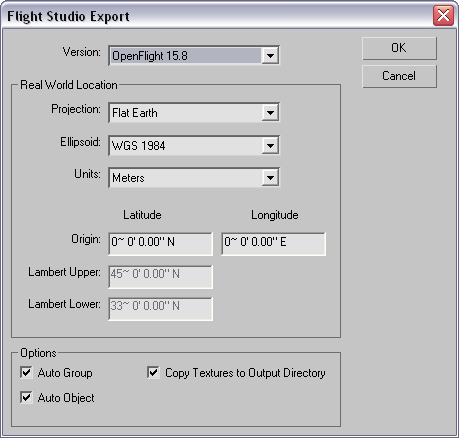This screenshot has width=459, height=438.
Task: Click the Lambert Upper latitude field
Action: tap(160, 277)
